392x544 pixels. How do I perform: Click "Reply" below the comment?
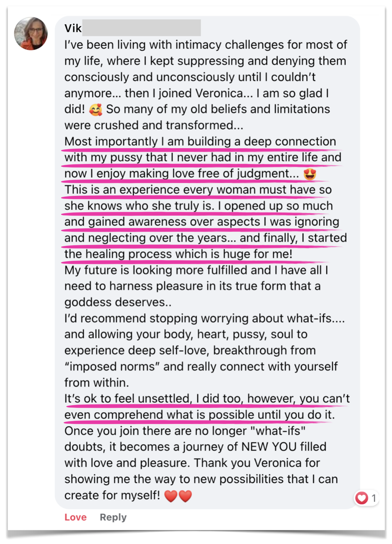point(113,517)
